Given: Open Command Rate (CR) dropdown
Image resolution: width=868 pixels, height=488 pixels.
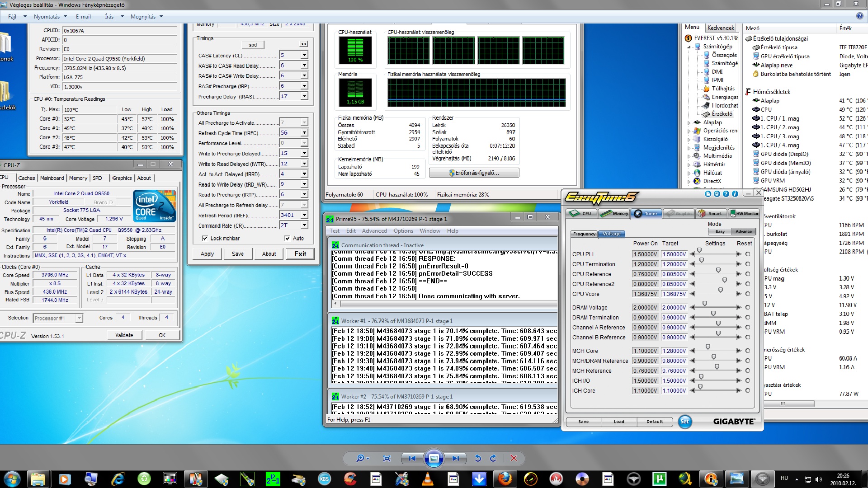Looking at the screenshot, I should (x=304, y=225).
